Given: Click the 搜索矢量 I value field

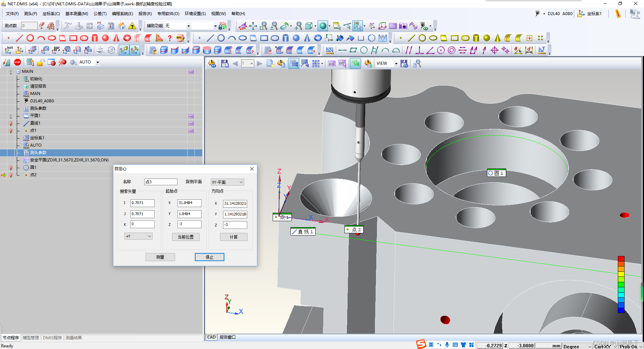Looking at the screenshot, I should point(143,203).
